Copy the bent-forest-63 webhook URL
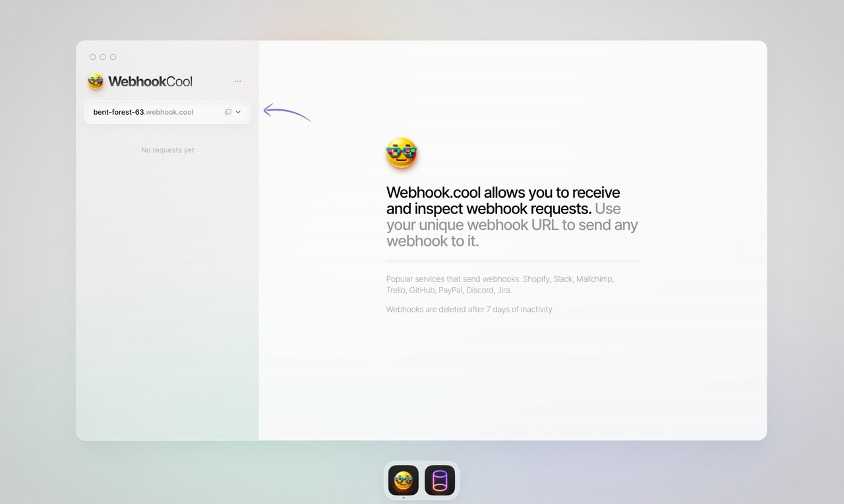 tap(228, 112)
